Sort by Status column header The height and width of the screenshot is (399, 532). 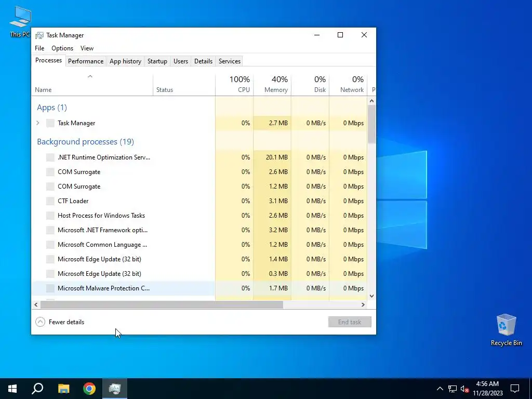184,85
